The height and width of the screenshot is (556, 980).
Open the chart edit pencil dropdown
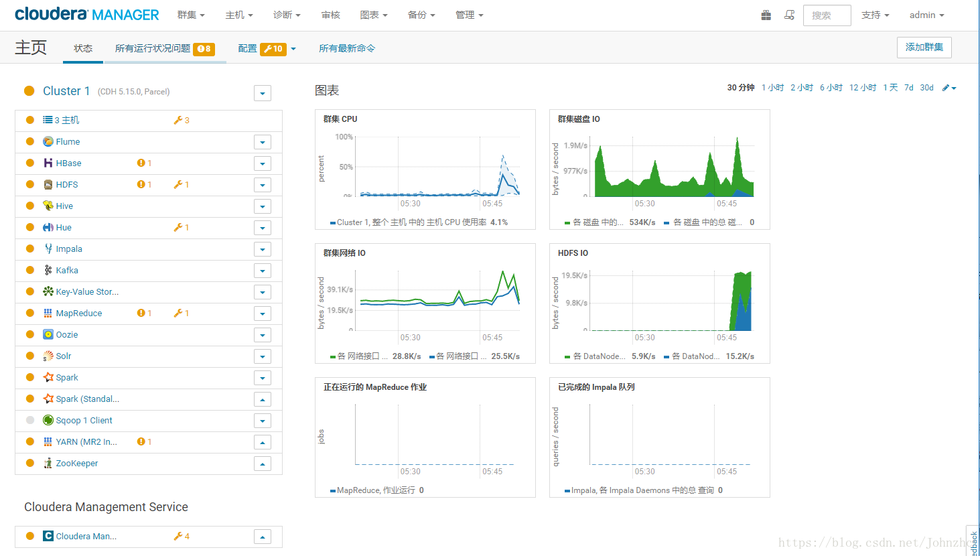click(x=949, y=88)
